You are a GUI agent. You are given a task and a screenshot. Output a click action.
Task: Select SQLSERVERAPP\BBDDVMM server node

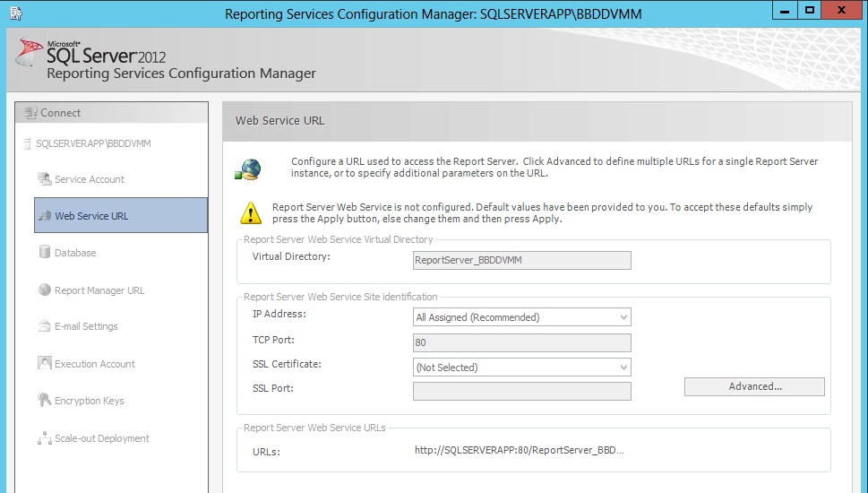point(93,143)
